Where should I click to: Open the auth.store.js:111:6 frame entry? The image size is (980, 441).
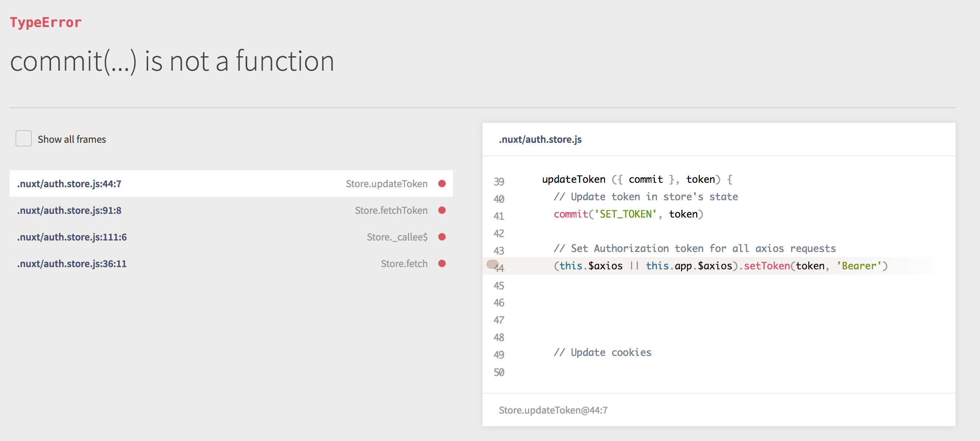coord(72,237)
